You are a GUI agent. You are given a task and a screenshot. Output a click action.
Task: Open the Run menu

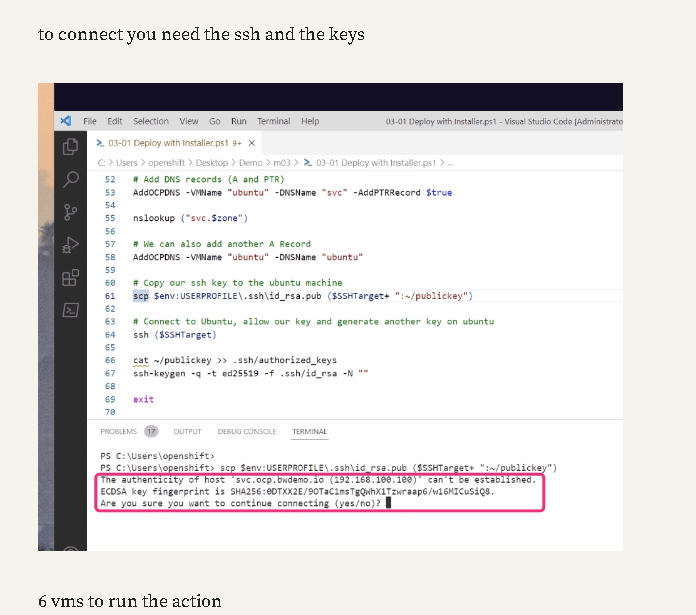[x=238, y=121]
